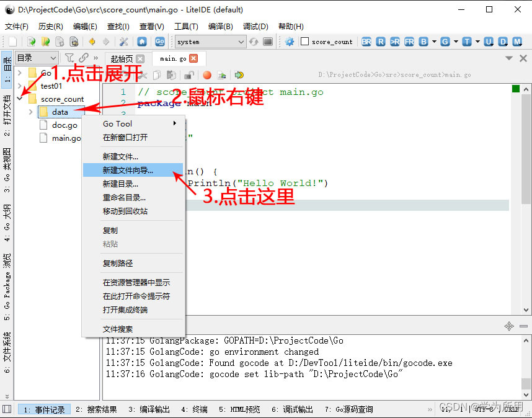The image size is (532, 418).
Task: Click the red stop icon above the editor
Action: coord(208,74)
